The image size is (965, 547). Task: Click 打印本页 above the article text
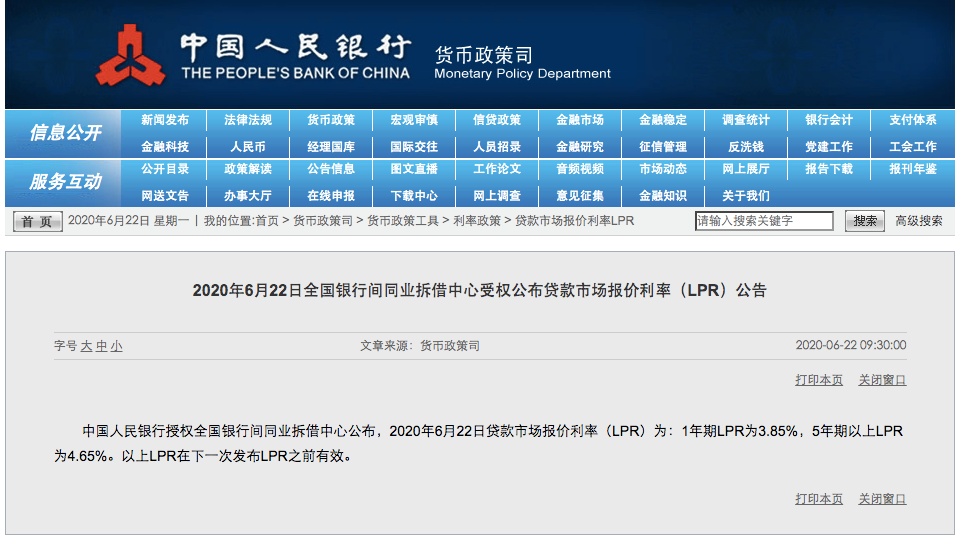[819, 380]
